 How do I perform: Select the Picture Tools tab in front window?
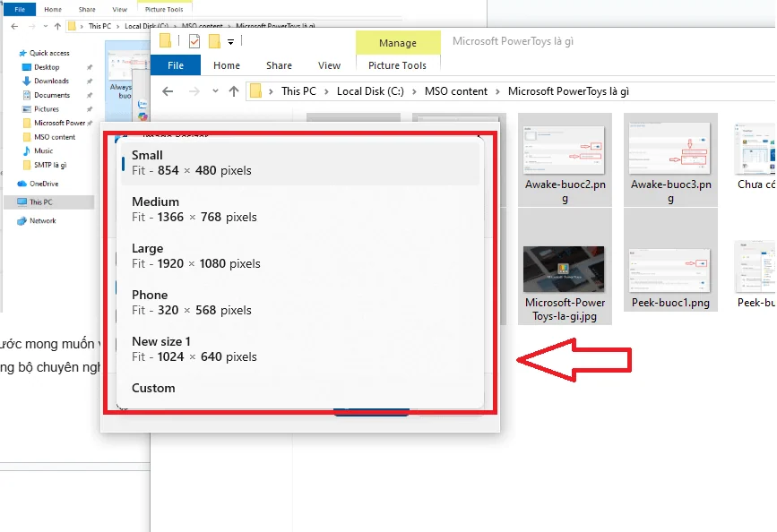[x=397, y=65]
